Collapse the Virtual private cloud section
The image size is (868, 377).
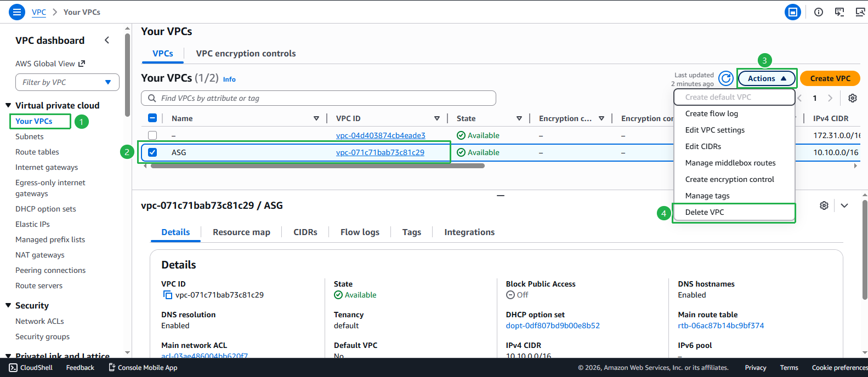tap(8, 105)
